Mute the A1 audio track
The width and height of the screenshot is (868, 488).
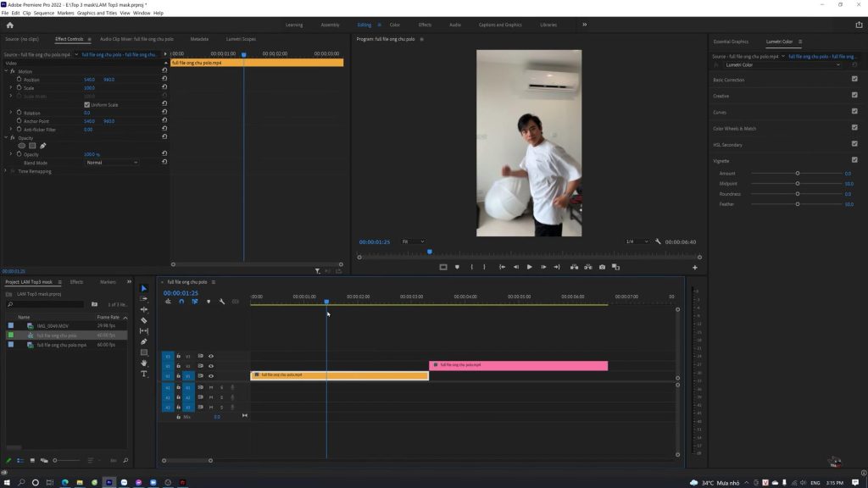209,388
